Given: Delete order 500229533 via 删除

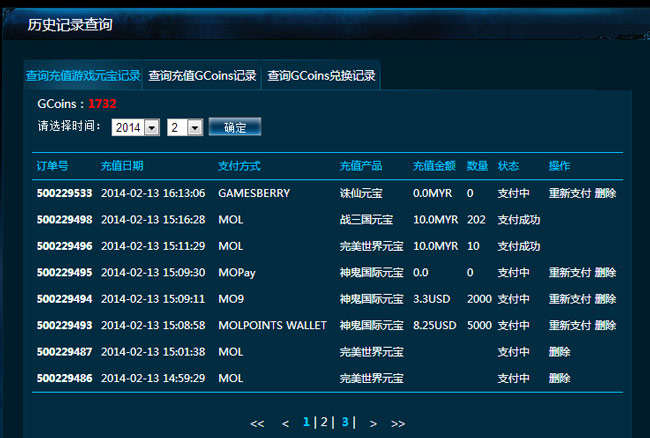Looking at the screenshot, I should (605, 193).
